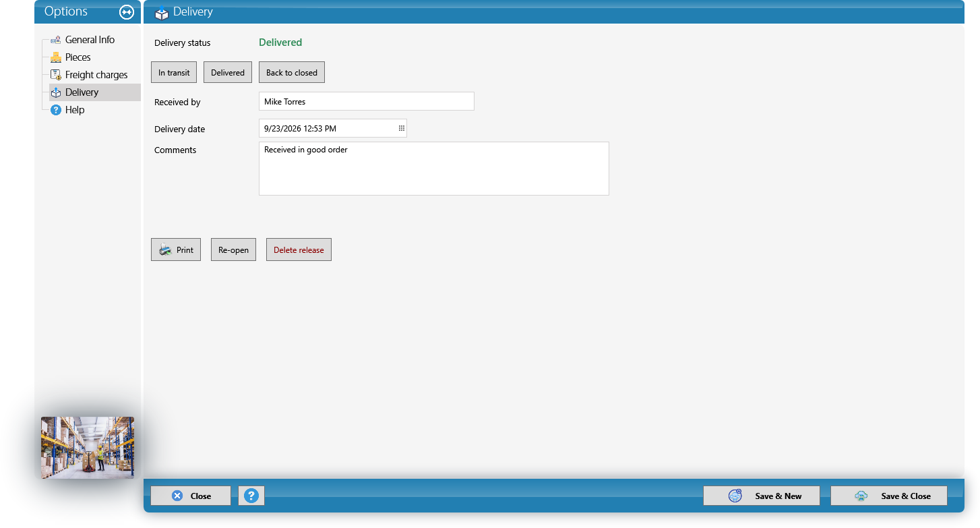Mark status as Delivered button
Image resolution: width=980 pixels, height=528 pixels.
(x=228, y=72)
